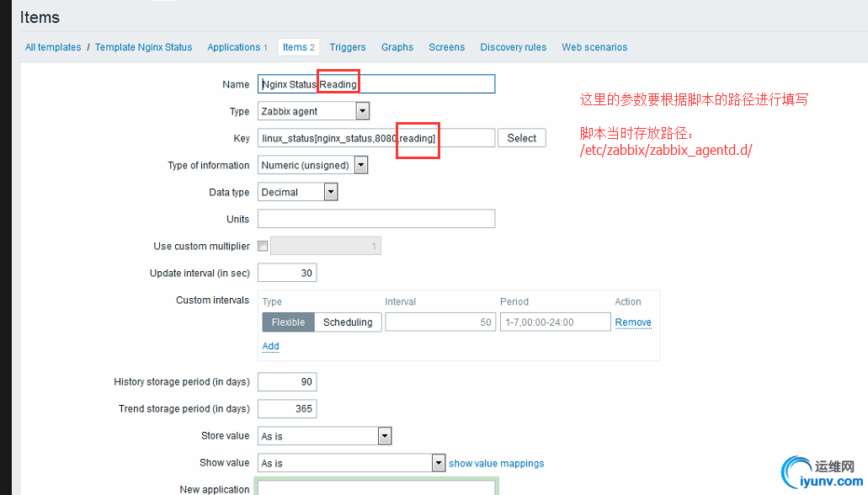This screenshot has width=868, height=495.
Task: Enable the Use custom multiplier checkbox
Action: tap(263, 246)
